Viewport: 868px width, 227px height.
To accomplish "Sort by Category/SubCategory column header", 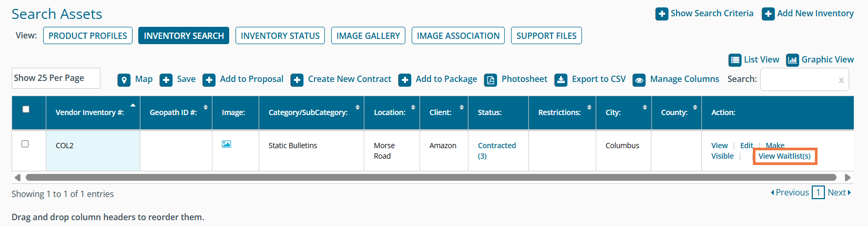I will tap(308, 112).
